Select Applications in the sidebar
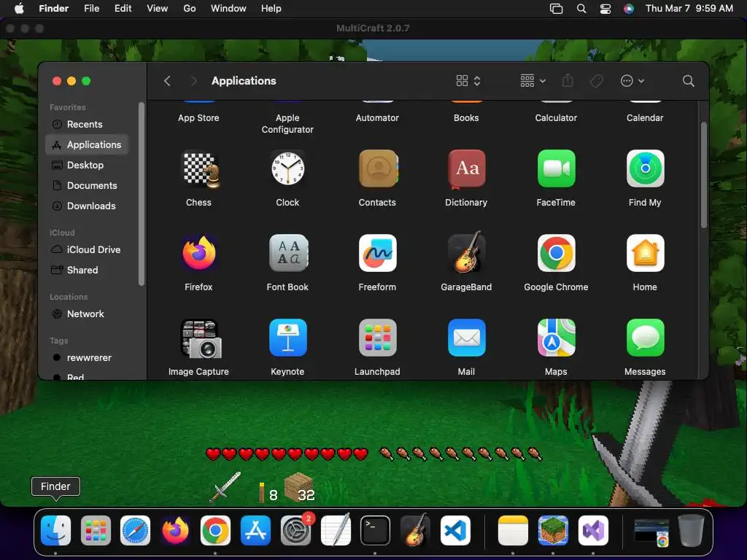 pos(87,145)
